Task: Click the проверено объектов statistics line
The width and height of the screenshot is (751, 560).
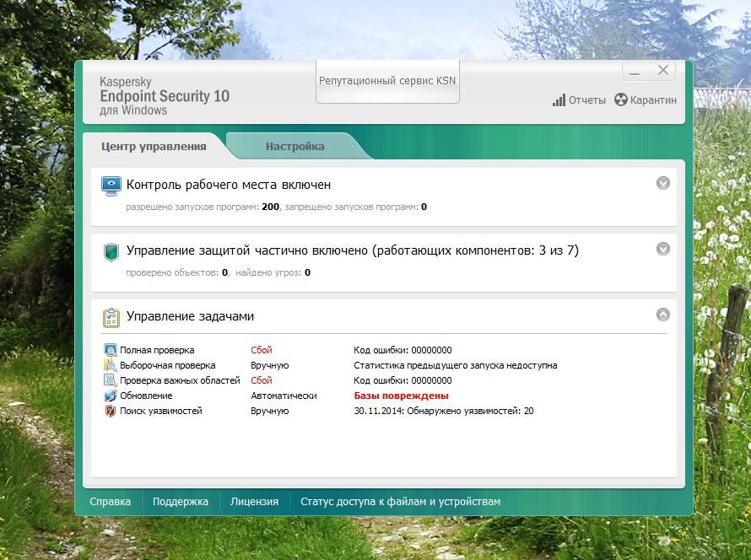Action: click(218, 272)
